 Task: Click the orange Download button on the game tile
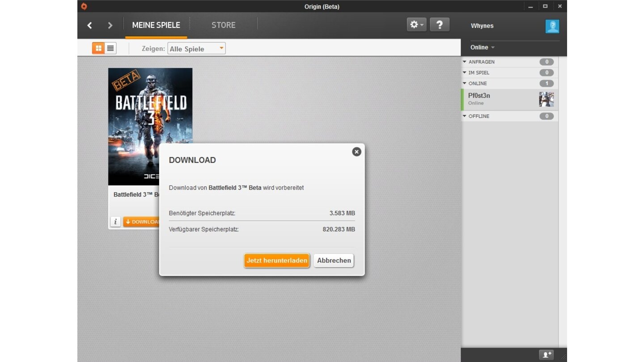141,222
